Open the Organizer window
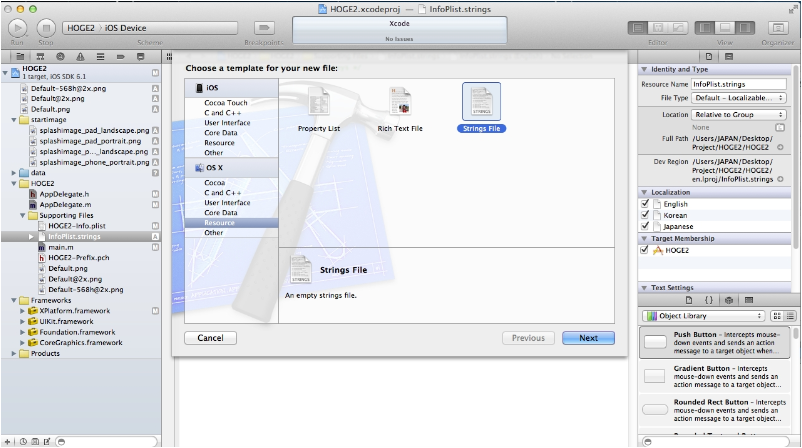 777,27
